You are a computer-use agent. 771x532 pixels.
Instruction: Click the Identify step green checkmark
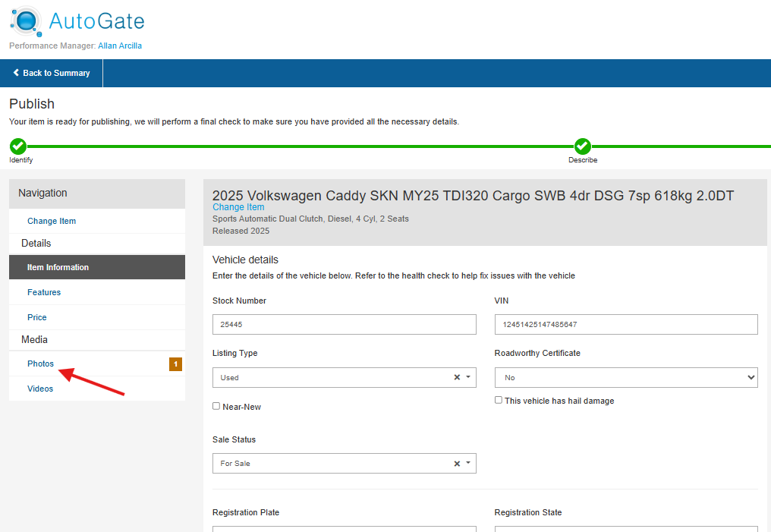coord(18,146)
